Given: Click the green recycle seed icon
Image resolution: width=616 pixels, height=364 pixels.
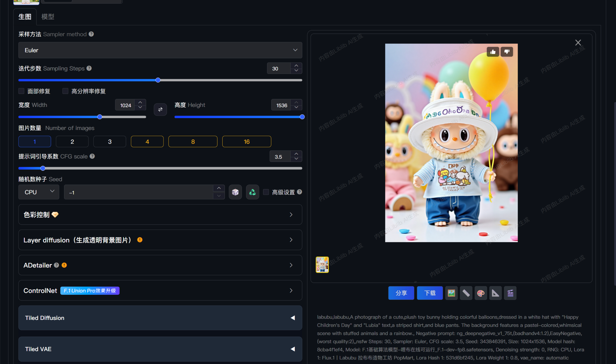Looking at the screenshot, I should point(253,192).
